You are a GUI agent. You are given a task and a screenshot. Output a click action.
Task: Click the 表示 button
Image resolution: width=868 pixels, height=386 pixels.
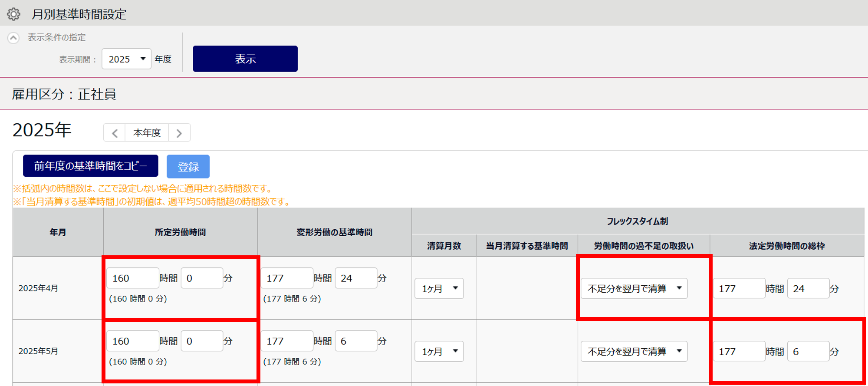tap(245, 59)
